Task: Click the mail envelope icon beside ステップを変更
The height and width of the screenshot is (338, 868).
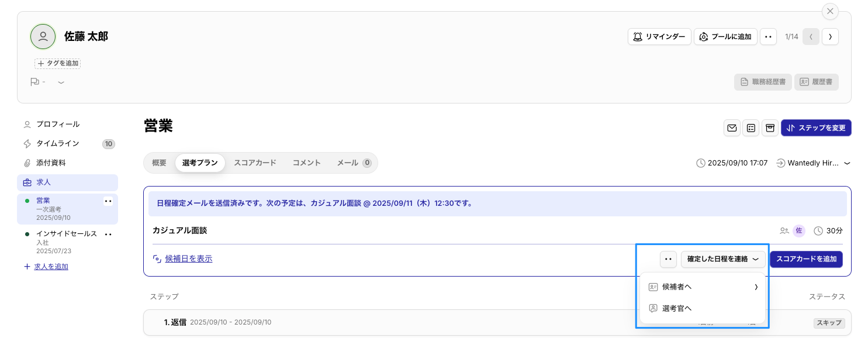Action: point(732,128)
